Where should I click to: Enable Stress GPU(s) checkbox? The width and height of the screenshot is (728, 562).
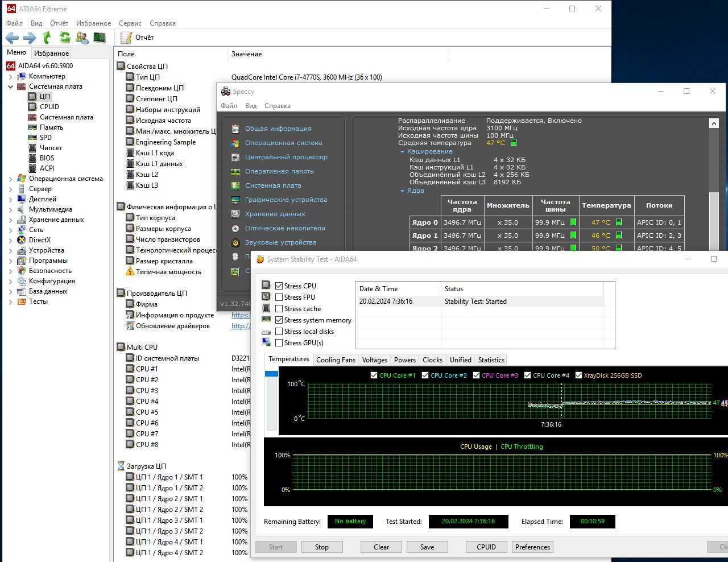pos(279,343)
